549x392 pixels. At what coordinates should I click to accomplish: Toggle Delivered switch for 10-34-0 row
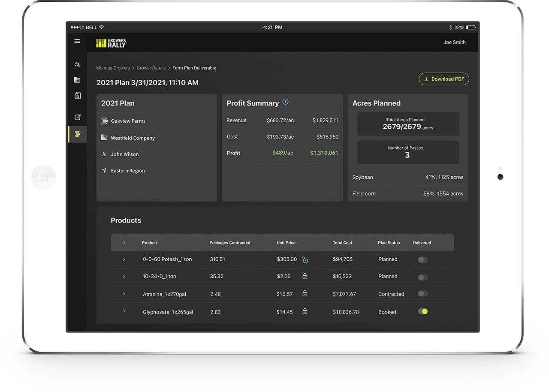(x=422, y=277)
